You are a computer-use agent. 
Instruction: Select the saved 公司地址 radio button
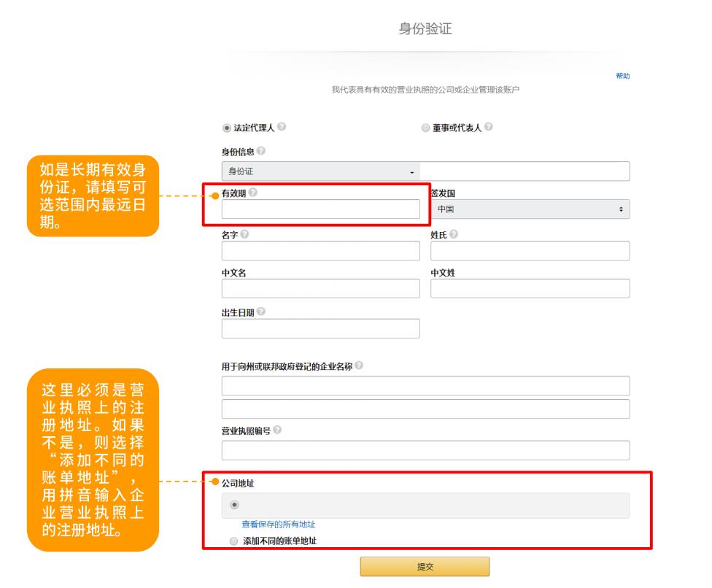click(x=233, y=504)
